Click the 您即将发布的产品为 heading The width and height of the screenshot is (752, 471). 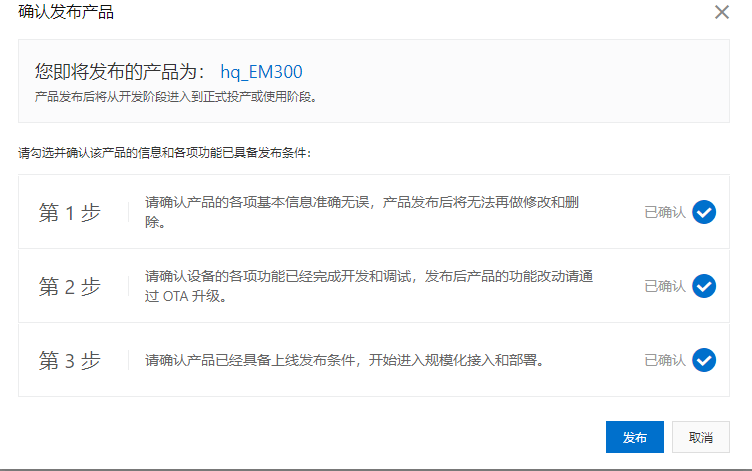120,72
